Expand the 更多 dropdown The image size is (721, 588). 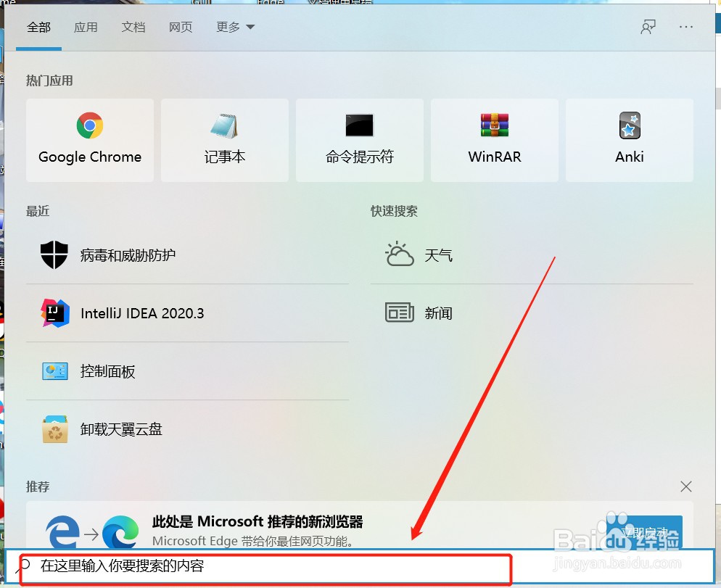pyautogui.click(x=234, y=27)
